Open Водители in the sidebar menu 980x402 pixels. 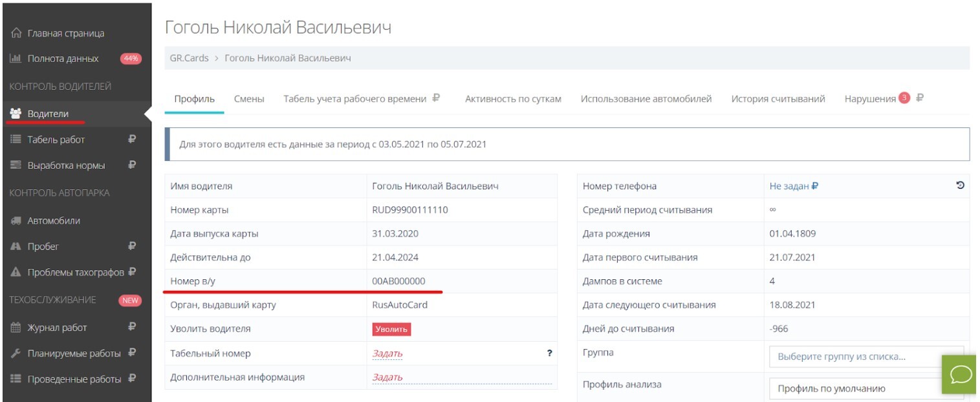tap(47, 114)
